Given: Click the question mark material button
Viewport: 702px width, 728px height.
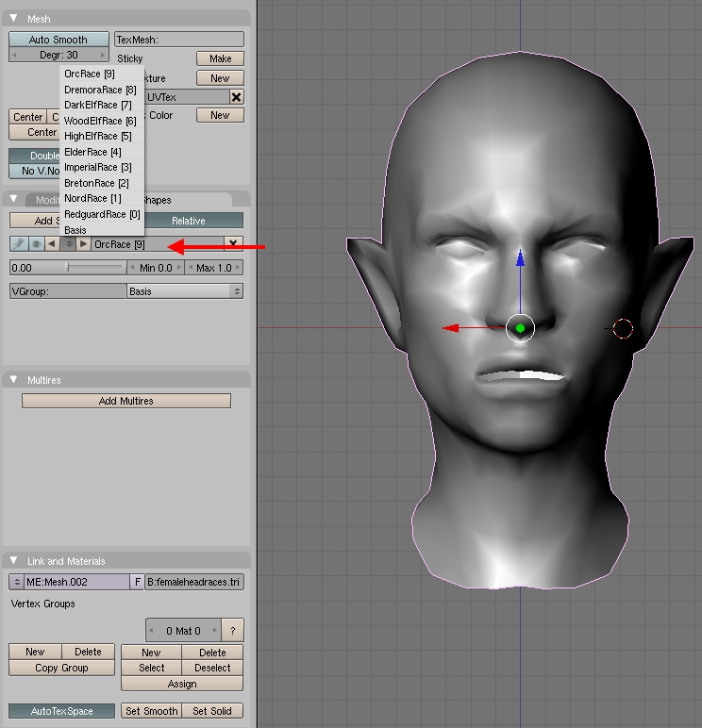Looking at the screenshot, I should click(233, 631).
